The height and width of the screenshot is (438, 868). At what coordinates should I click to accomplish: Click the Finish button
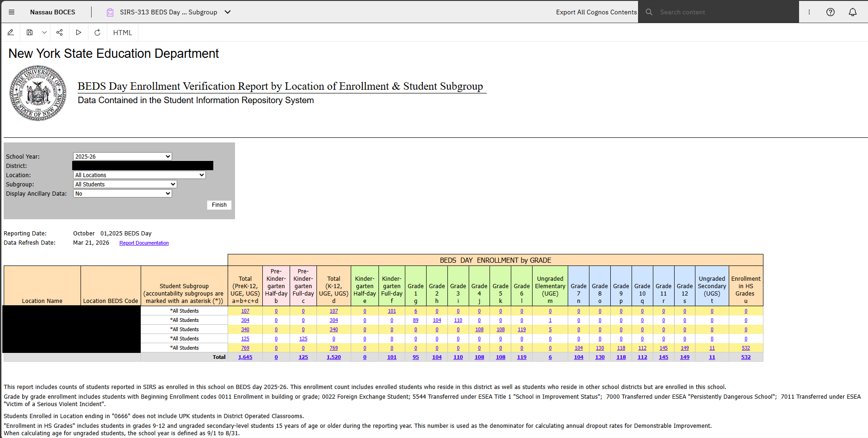click(219, 205)
